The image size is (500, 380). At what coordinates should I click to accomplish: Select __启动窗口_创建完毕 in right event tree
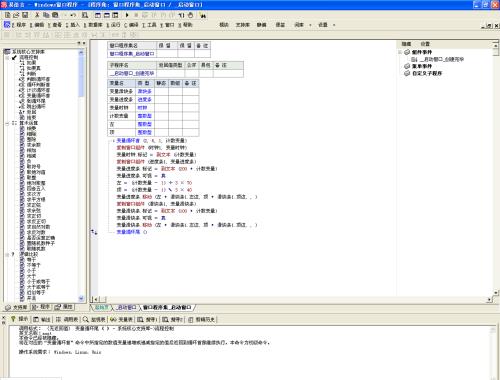tap(441, 59)
